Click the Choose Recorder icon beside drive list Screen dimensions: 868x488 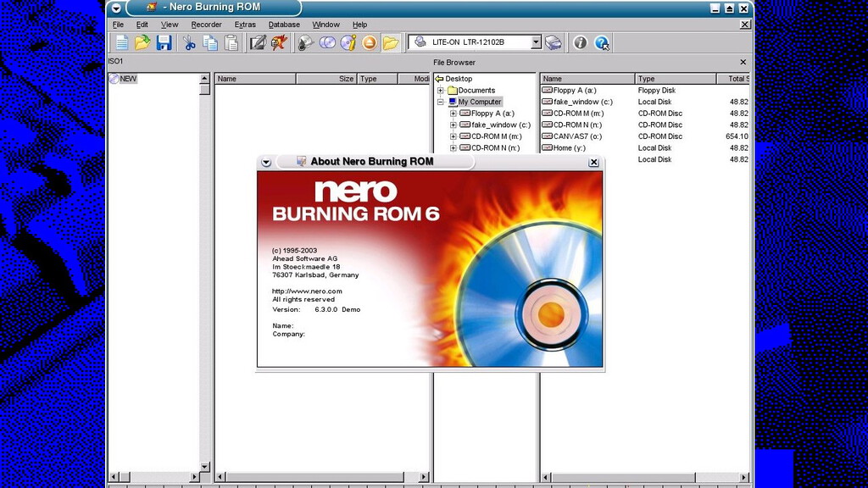tap(554, 42)
